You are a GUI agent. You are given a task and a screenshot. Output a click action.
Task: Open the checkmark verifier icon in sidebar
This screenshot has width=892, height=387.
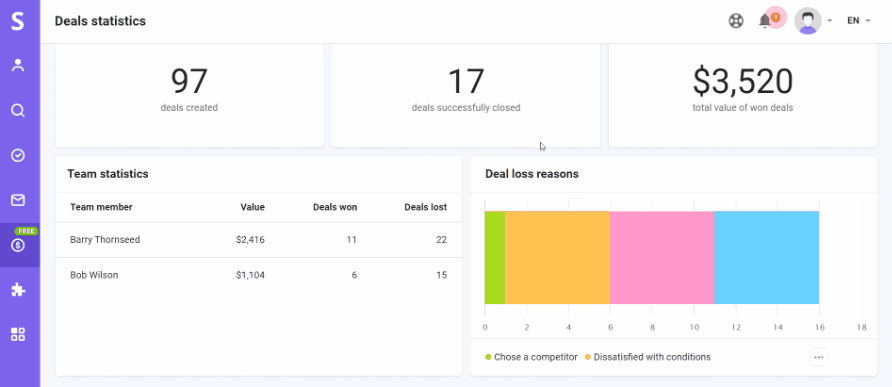coord(18,155)
